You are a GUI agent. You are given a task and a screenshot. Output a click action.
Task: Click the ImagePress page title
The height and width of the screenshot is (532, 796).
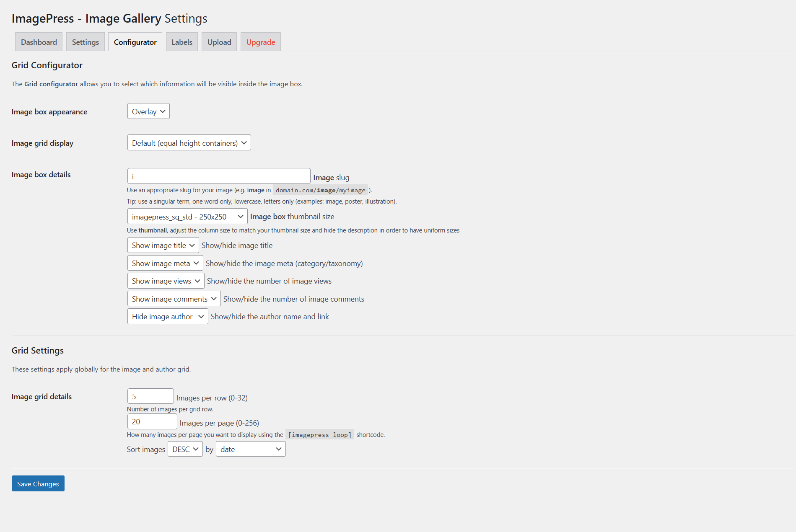point(109,18)
